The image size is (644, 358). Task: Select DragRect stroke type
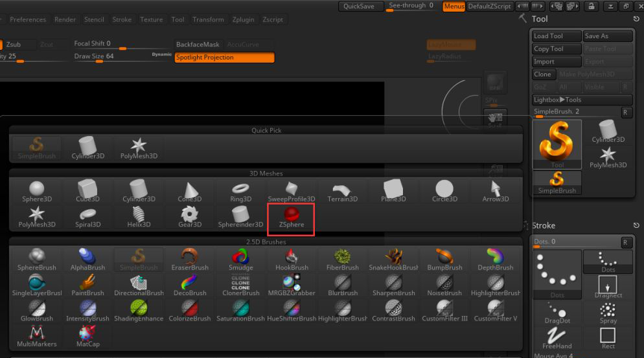pyautogui.click(x=608, y=287)
